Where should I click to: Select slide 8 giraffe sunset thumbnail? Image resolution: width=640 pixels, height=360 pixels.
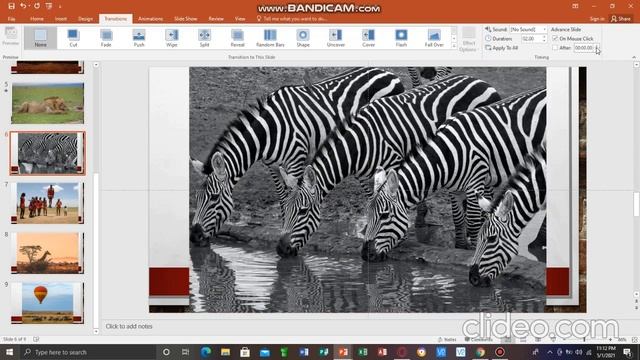pyautogui.click(x=47, y=253)
